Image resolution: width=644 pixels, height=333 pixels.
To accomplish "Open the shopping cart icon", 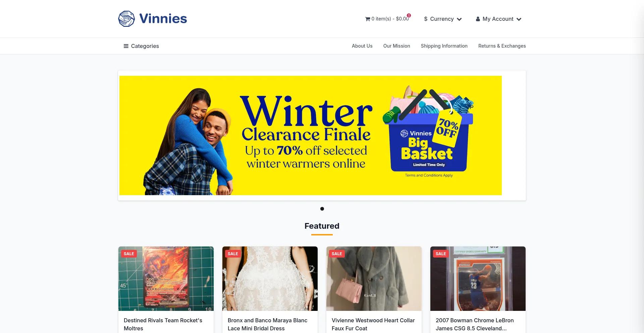I will click(368, 19).
